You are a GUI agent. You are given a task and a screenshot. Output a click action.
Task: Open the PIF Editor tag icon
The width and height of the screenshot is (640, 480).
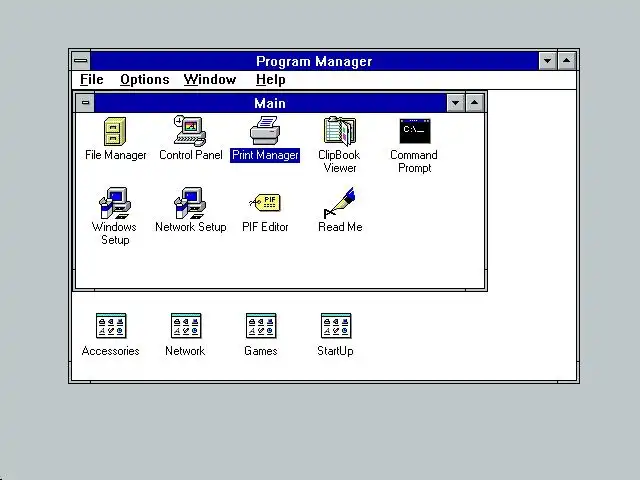[x=265, y=202]
